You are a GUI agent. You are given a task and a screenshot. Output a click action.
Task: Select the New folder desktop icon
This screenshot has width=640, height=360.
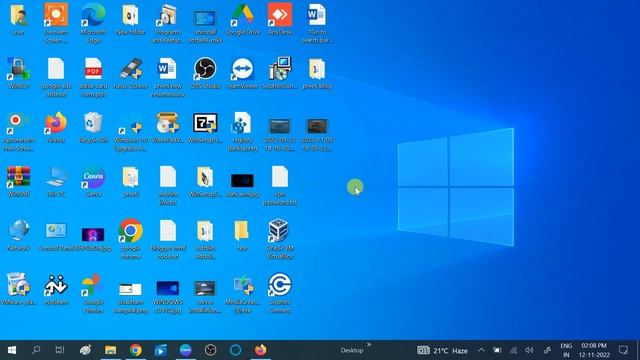pos(131,19)
